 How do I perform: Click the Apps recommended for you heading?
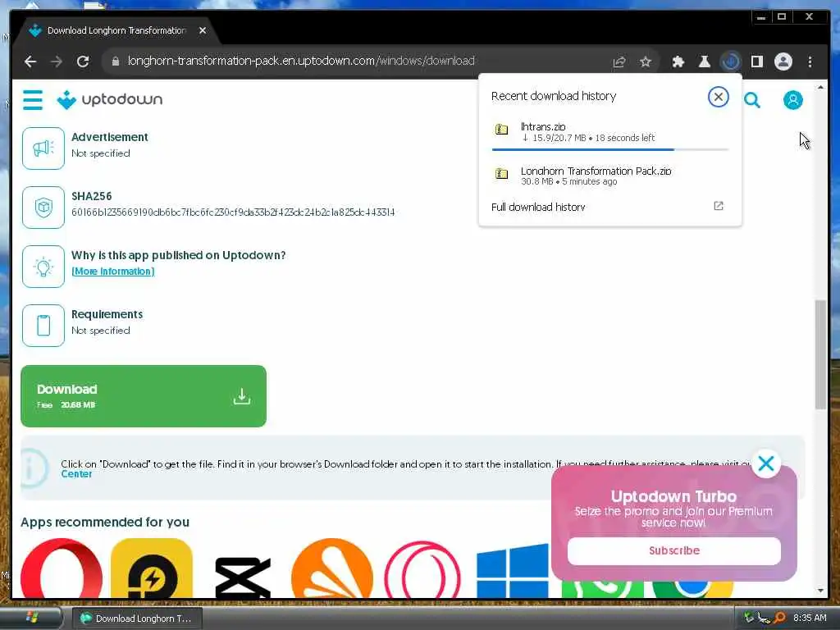[x=105, y=522]
